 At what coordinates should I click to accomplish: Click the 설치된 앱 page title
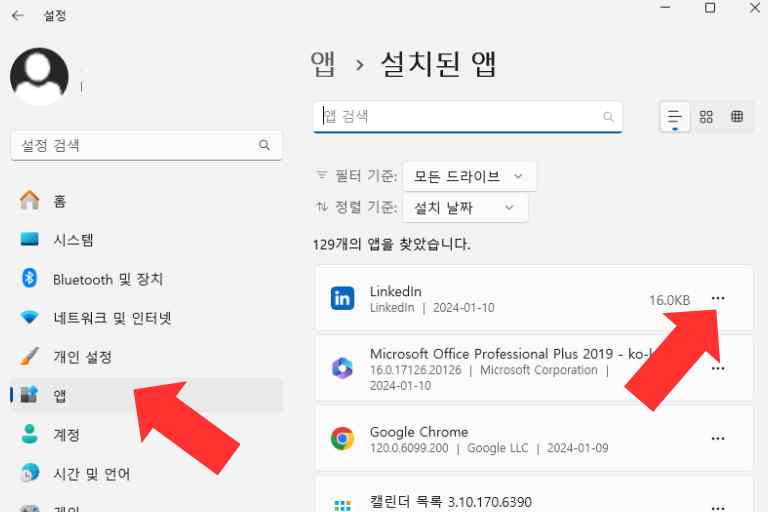438,64
